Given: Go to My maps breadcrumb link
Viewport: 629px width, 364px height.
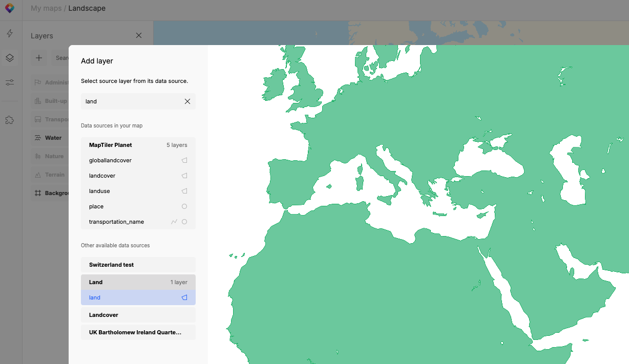Looking at the screenshot, I should (46, 8).
